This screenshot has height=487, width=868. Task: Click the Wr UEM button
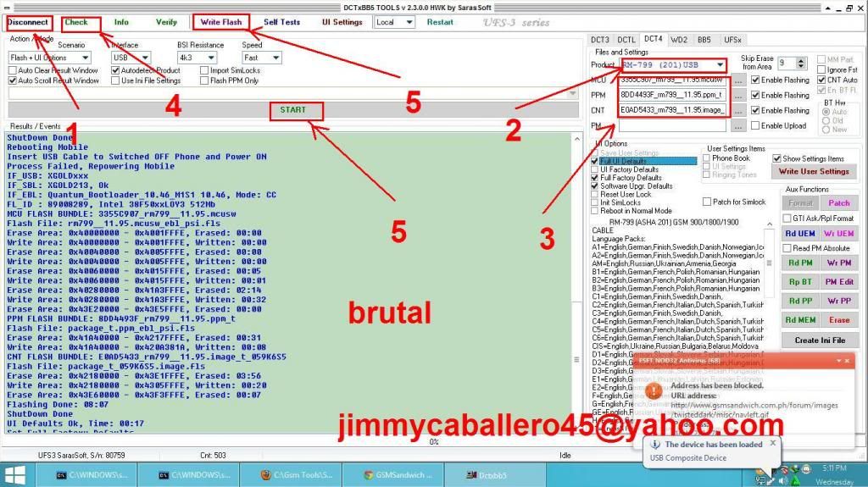click(x=838, y=234)
